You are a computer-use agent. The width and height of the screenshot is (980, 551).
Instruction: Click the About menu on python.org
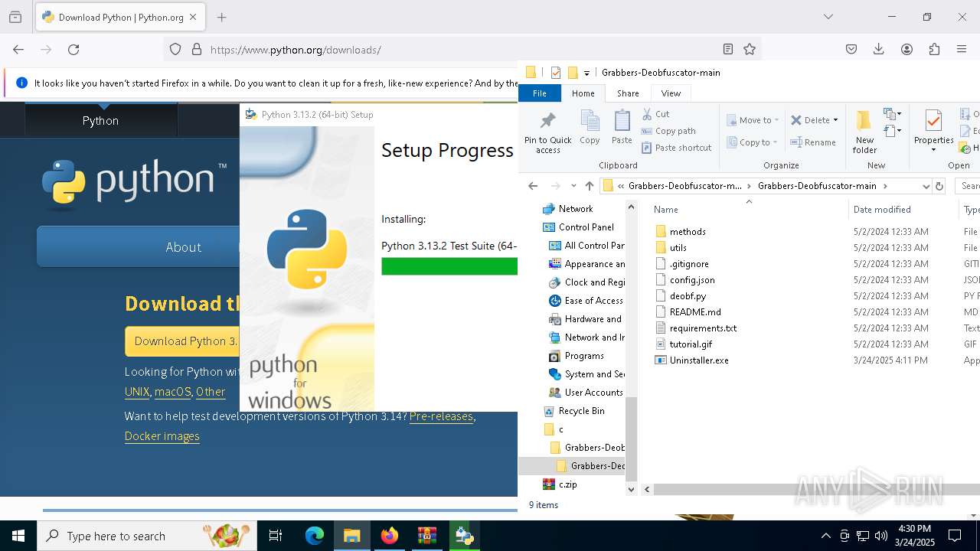pos(184,246)
